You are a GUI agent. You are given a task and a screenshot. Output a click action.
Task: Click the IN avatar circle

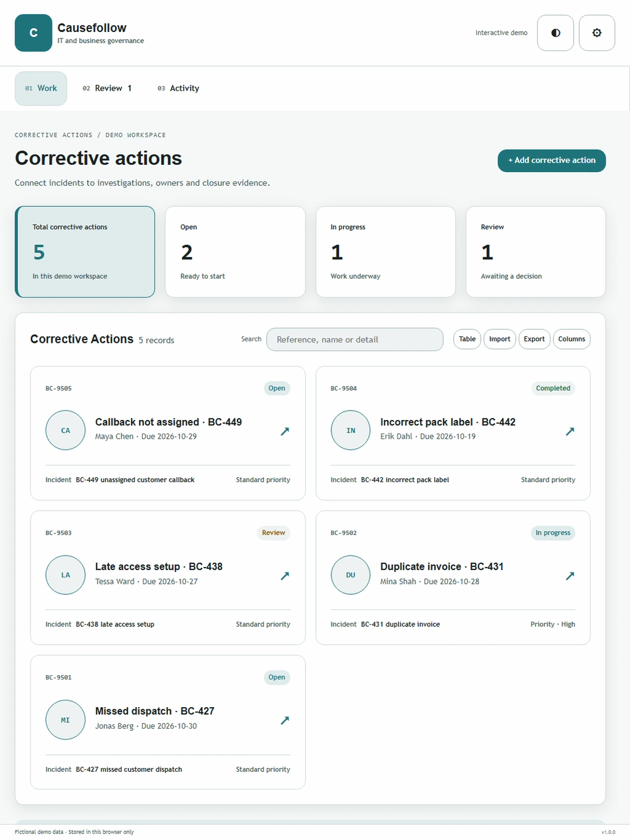[x=351, y=430]
